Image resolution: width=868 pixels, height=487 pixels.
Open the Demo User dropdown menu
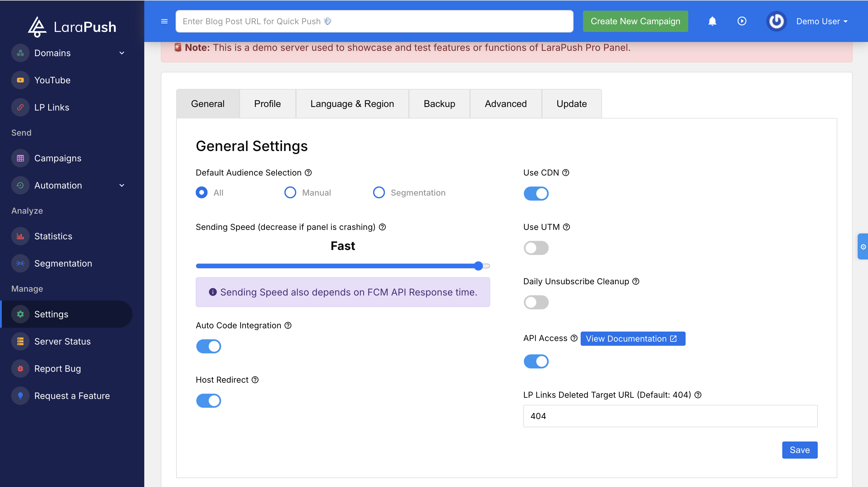click(x=822, y=21)
